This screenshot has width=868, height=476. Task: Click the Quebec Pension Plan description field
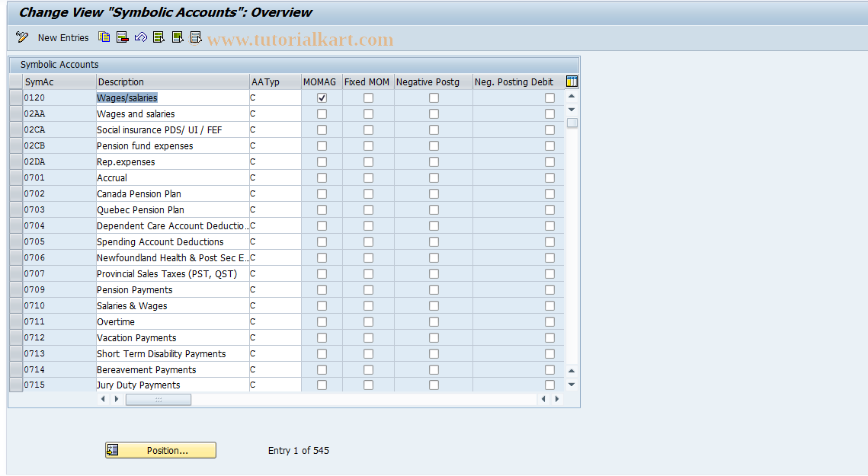click(x=173, y=210)
